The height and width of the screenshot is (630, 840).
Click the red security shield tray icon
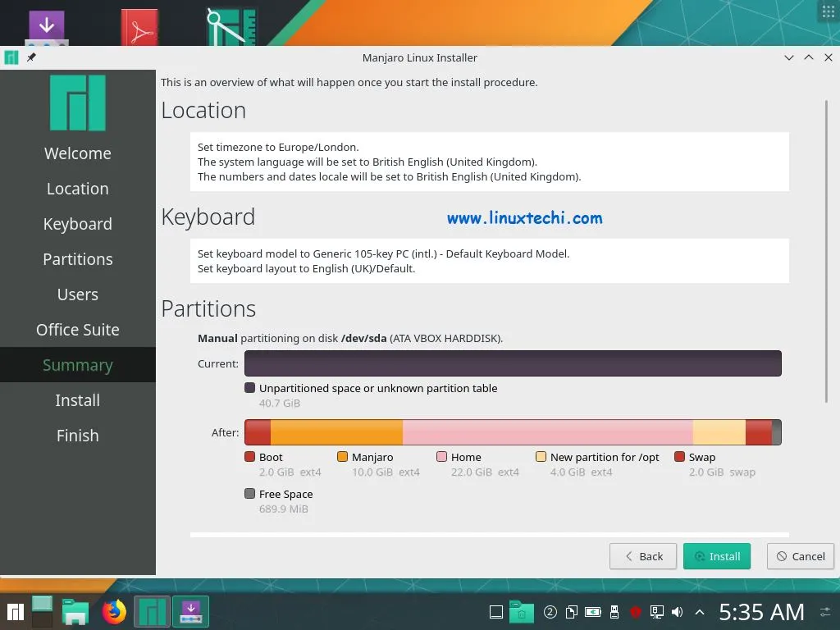633,611
